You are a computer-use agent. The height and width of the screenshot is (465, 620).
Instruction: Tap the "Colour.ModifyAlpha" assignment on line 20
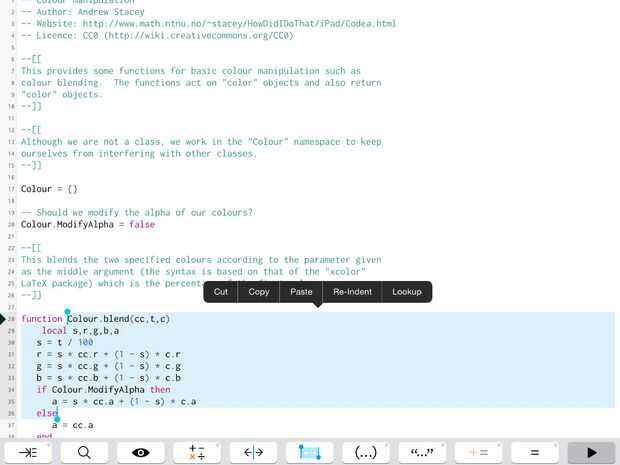click(88, 225)
